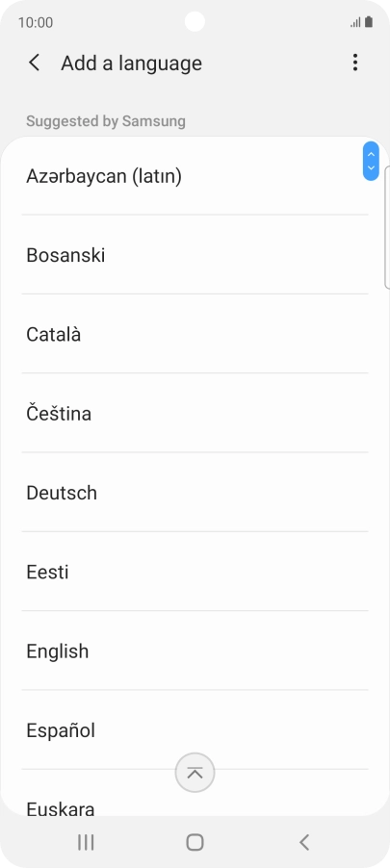Screen dimensions: 390x868
Task: Tap the scroll-to-top round button
Action: point(195,773)
